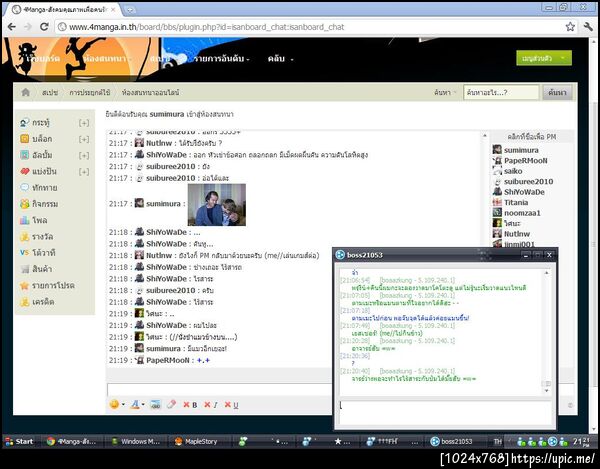Click the chat log scroll up arrow

(x=484, y=135)
